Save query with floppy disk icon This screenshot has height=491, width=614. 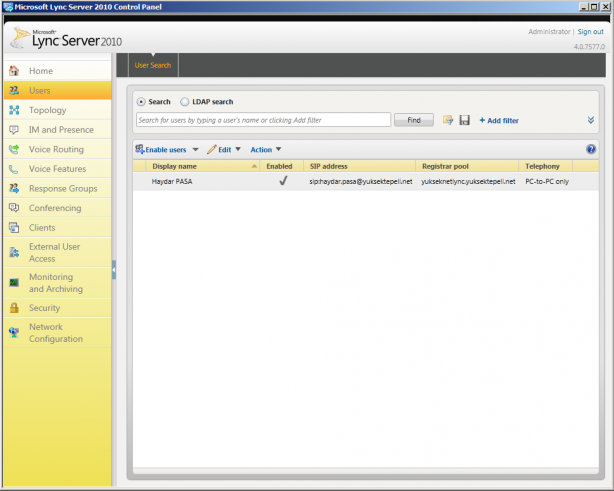[464, 120]
